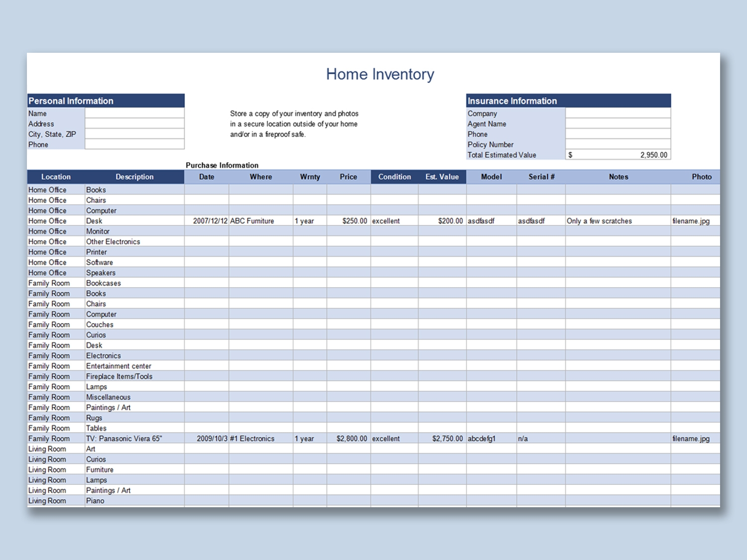Image resolution: width=747 pixels, height=560 pixels.
Task: Select the Condition column header
Action: click(394, 177)
